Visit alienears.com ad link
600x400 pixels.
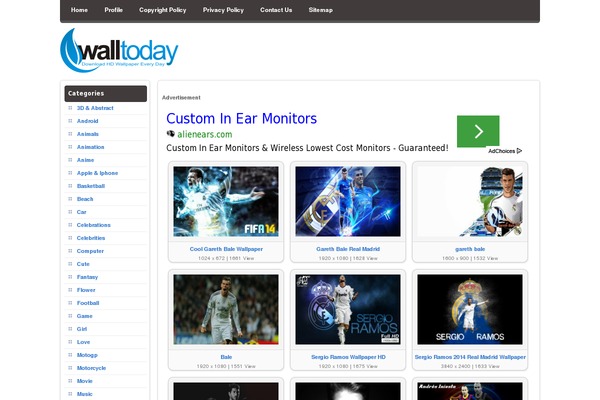point(205,134)
